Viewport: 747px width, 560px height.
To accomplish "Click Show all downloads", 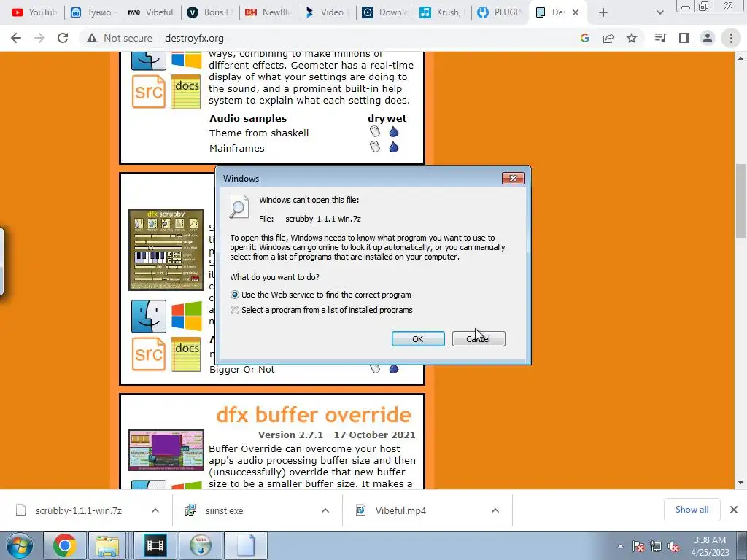I will pos(692,510).
